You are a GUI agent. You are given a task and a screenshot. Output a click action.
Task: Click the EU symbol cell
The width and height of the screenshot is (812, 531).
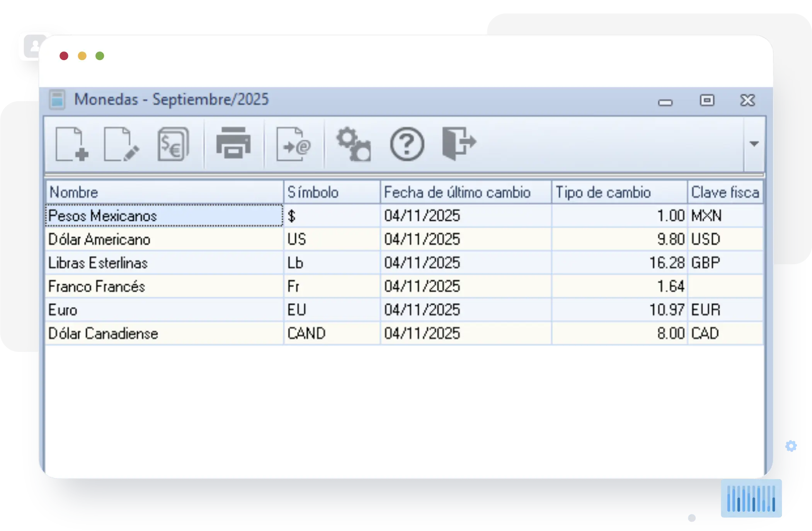(332, 310)
